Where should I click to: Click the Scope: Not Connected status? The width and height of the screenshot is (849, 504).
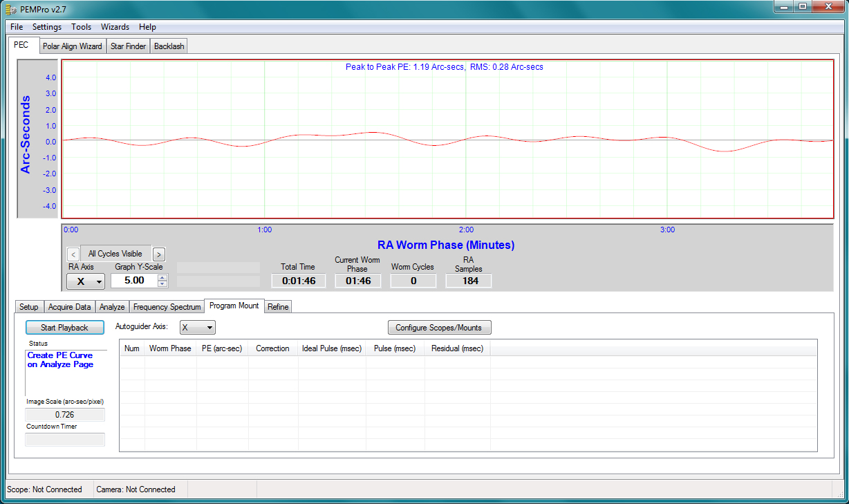coord(44,489)
